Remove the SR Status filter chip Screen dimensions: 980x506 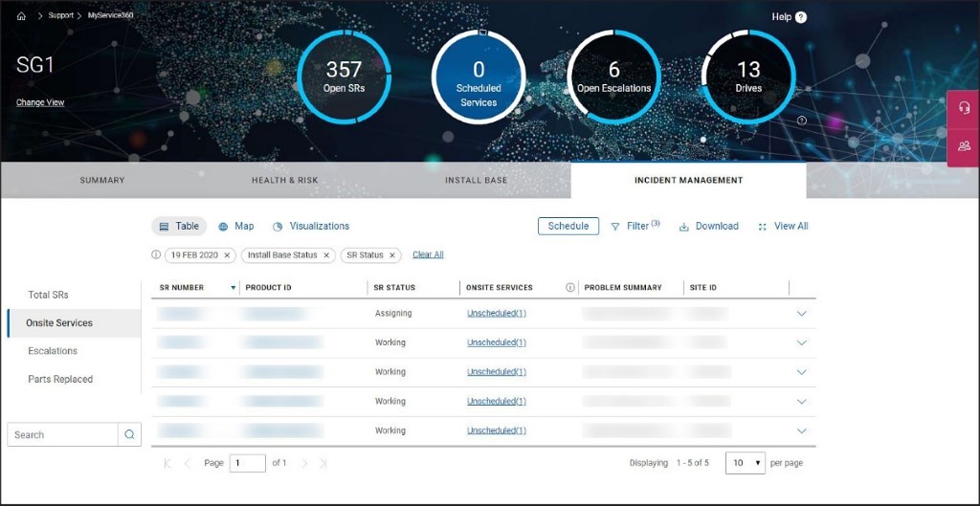[x=392, y=255]
